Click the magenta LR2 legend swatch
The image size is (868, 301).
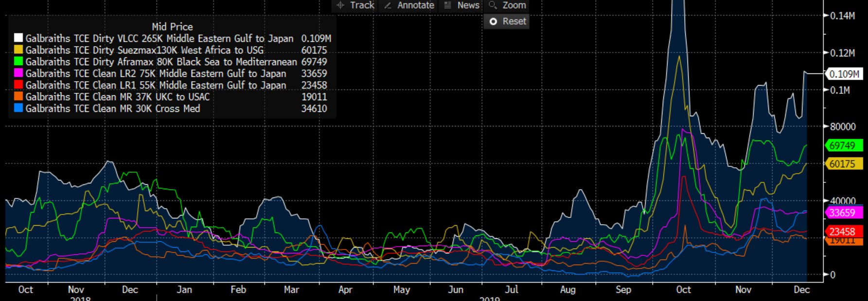(18, 73)
